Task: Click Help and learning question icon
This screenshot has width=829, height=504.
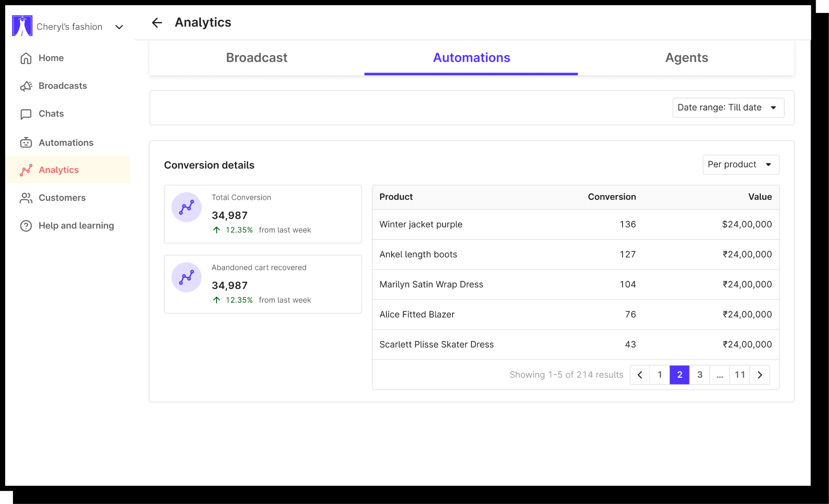Action: [26, 226]
